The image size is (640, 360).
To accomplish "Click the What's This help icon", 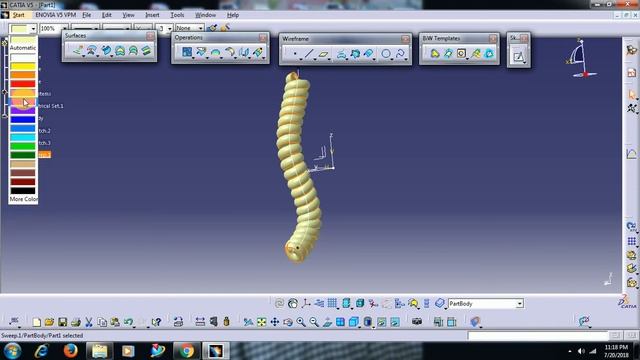I will point(156,322).
